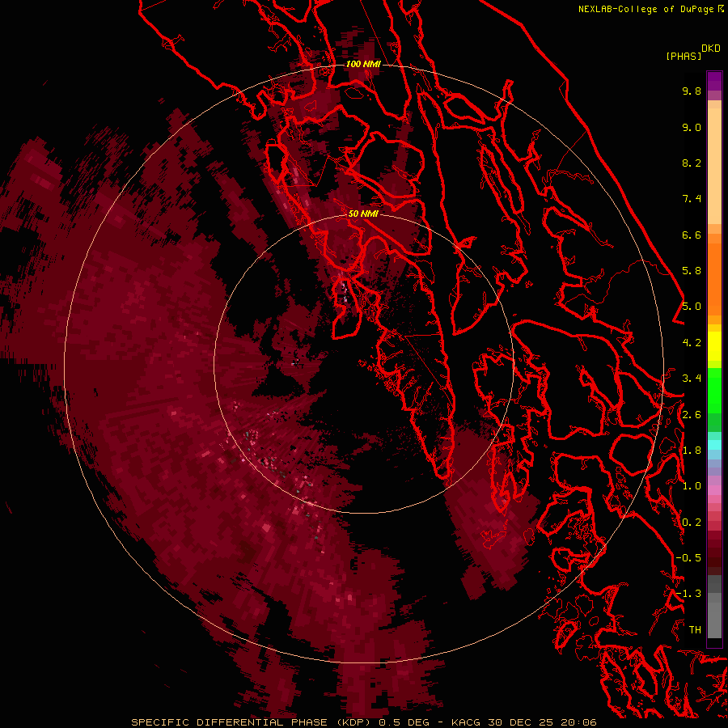Click the -1.3 scale value
Viewport: 728px width, 728px height.
[x=688, y=594]
